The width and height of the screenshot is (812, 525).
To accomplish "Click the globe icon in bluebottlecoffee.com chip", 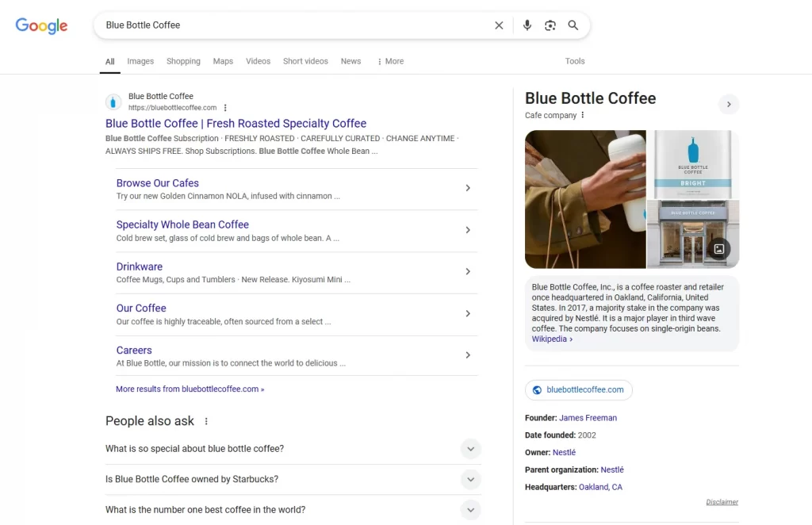I will tap(537, 390).
